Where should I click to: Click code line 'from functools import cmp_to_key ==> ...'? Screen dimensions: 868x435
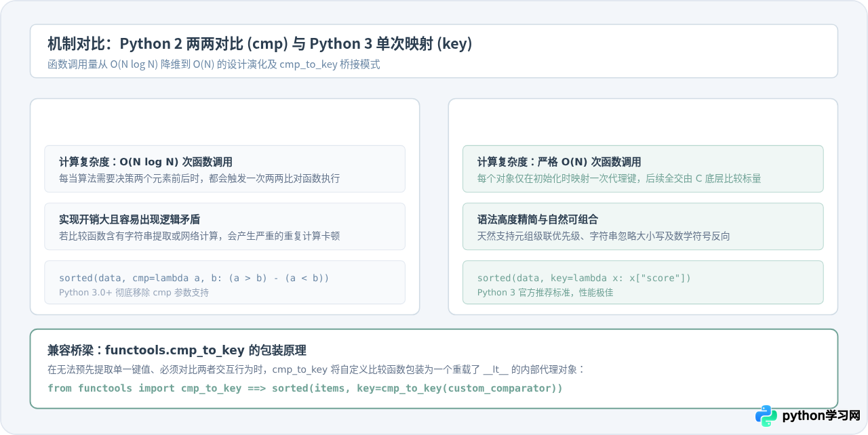(x=305, y=388)
